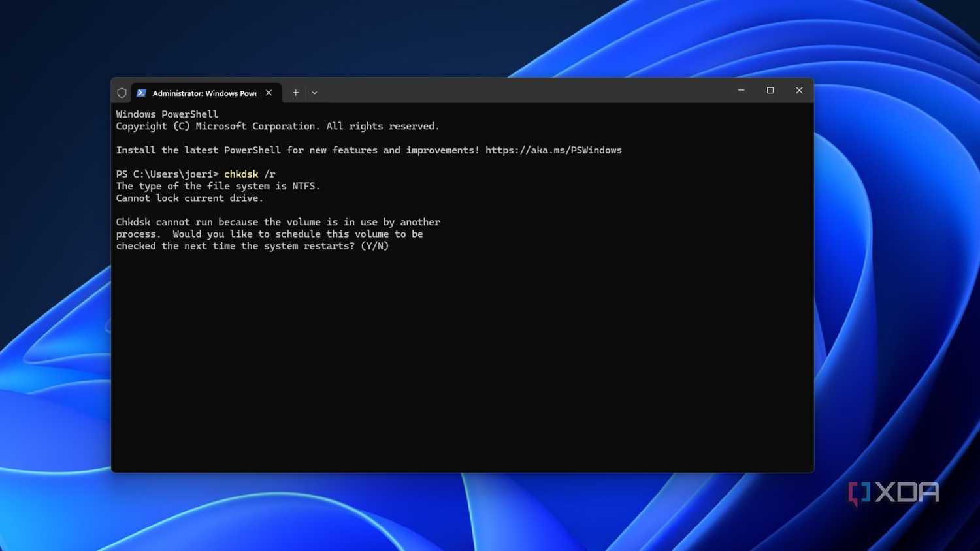The height and width of the screenshot is (551, 980).
Task: Click the 'Chkdsk cannot run because' line
Action: pos(278,222)
